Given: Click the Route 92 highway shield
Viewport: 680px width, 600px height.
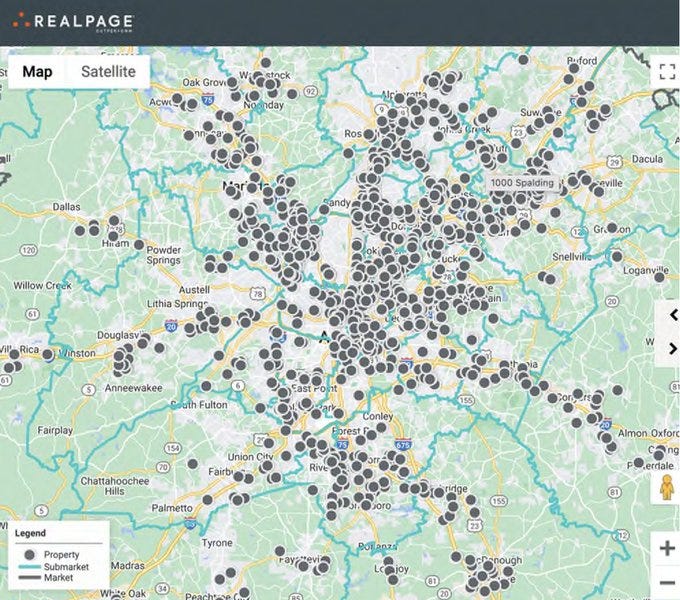Looking at the screenshot, I should [311, 91].
